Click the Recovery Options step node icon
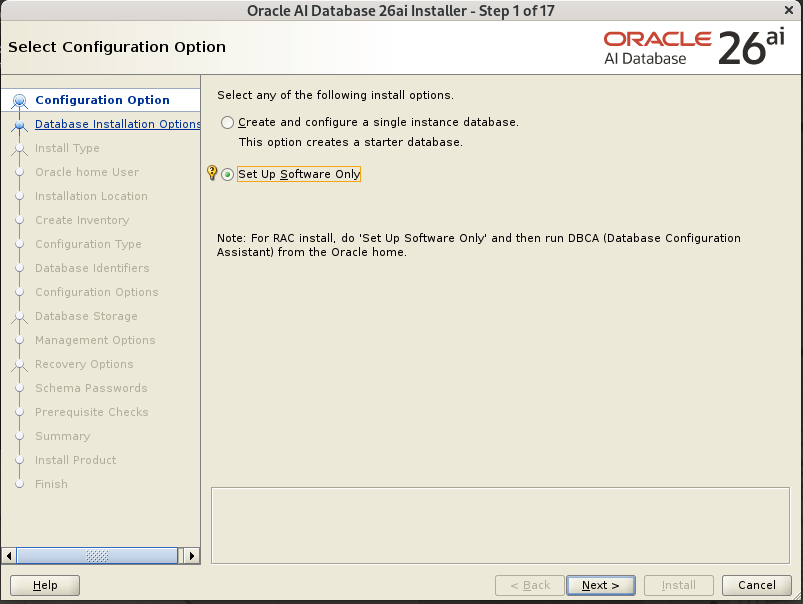 point(19,365)
